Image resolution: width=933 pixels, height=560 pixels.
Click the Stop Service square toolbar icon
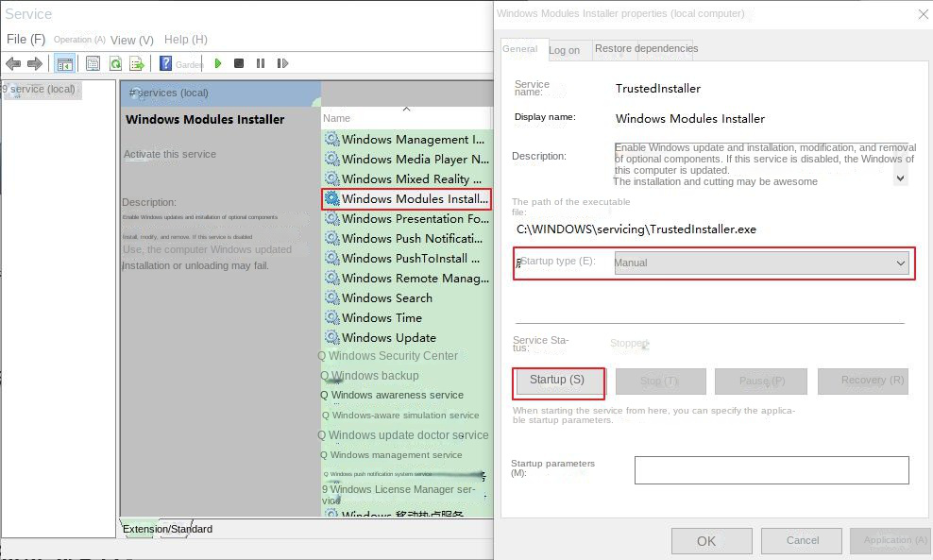[239, 63]
